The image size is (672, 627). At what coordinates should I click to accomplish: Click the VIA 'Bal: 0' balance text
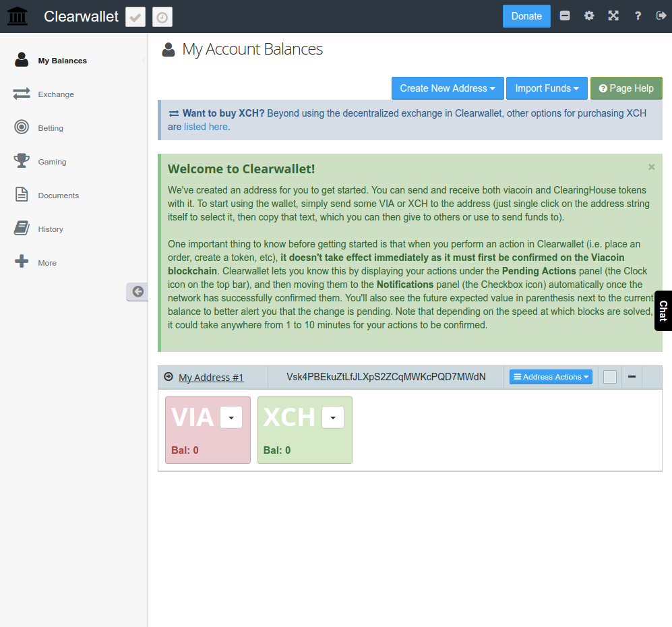tap(185, 450)
